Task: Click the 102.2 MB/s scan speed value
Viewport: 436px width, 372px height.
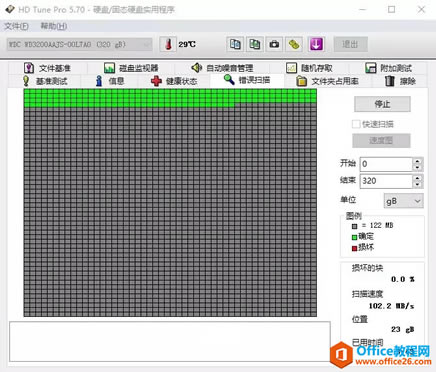Action: coord(391,306)
